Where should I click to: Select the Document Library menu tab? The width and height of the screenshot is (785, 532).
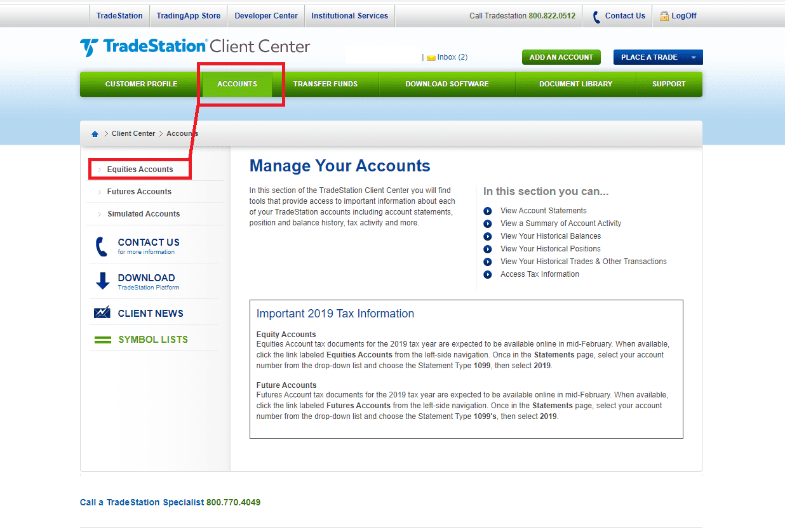pyautogui.click(x=575, y=84)
